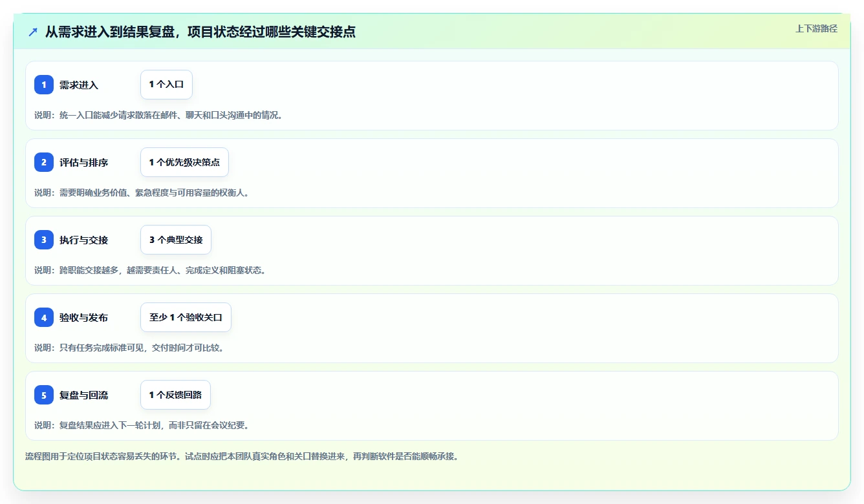
Task: Click the description about 统一入口能减少请求散落
Action: [159, 115]
